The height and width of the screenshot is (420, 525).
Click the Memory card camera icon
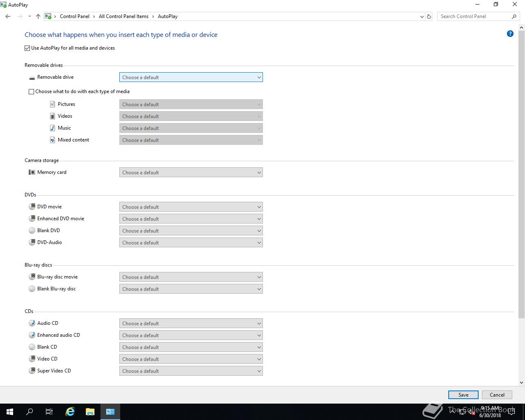click(x=32, y=172)
